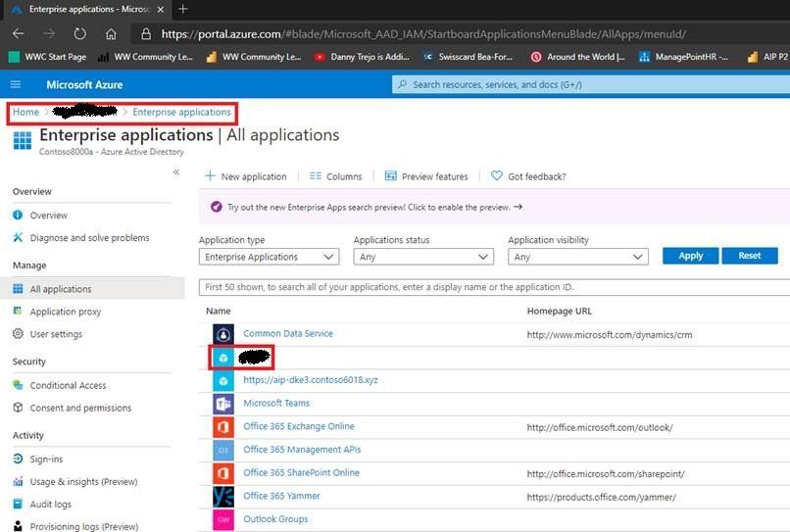
Task: Click the Sign-ins icon
Action: (18, 459)
